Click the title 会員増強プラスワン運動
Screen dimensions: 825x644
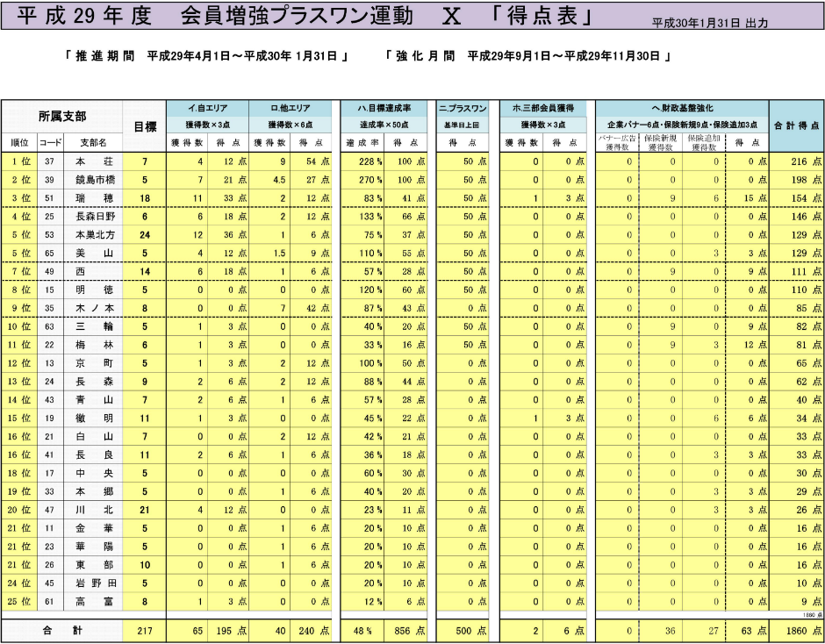coord(298,17)
